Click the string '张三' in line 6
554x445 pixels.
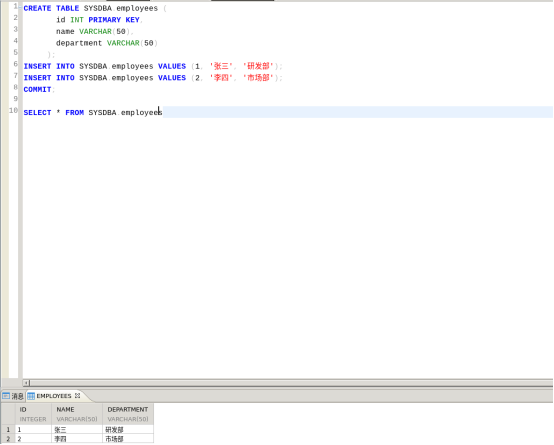(x=221, y=66)
